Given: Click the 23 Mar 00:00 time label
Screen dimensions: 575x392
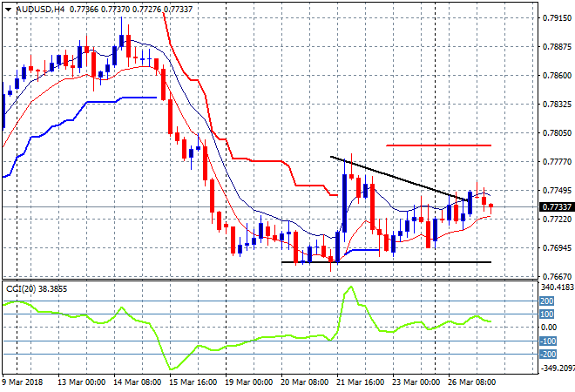Looking at the screenshot, I should (x=416, y=382).
